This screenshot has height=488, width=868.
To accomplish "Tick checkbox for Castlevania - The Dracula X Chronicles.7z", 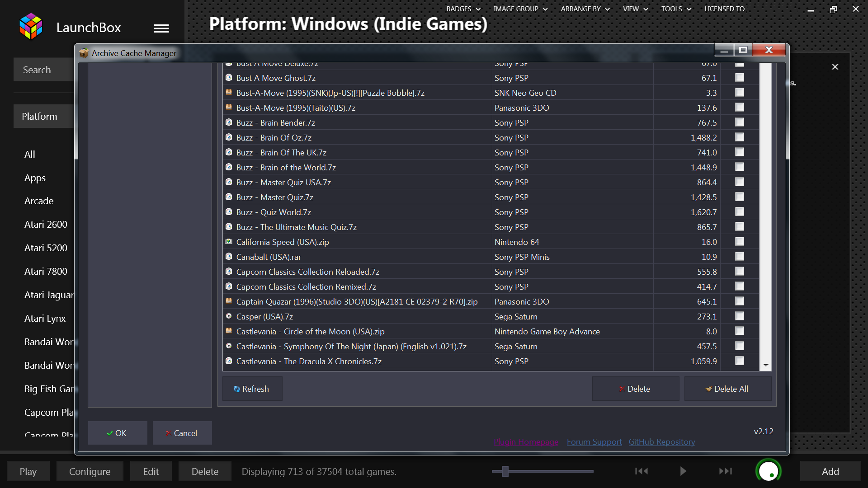I will (740, 361).
